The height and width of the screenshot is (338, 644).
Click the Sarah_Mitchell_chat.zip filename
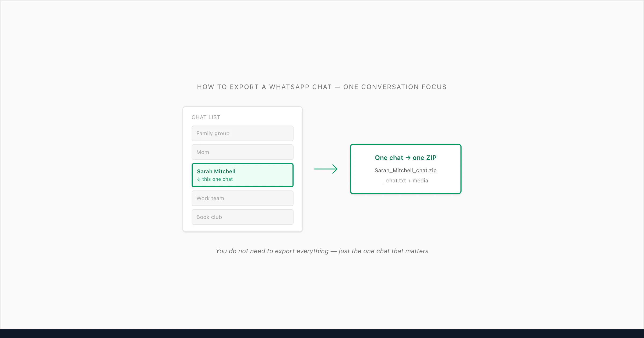pyautogui.click(x=405, y=170)
